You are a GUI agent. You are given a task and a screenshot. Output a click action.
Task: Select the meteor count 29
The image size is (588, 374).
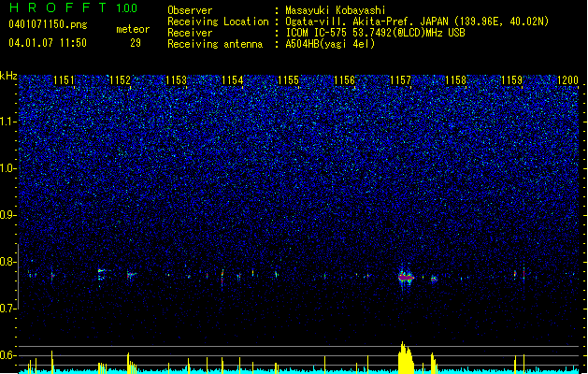(136, 43)
